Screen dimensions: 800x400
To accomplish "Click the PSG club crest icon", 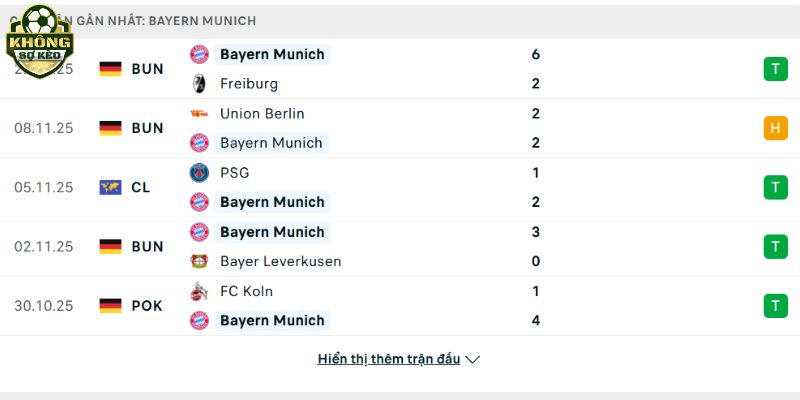I will pyautogui.click(x=199, y=173).
